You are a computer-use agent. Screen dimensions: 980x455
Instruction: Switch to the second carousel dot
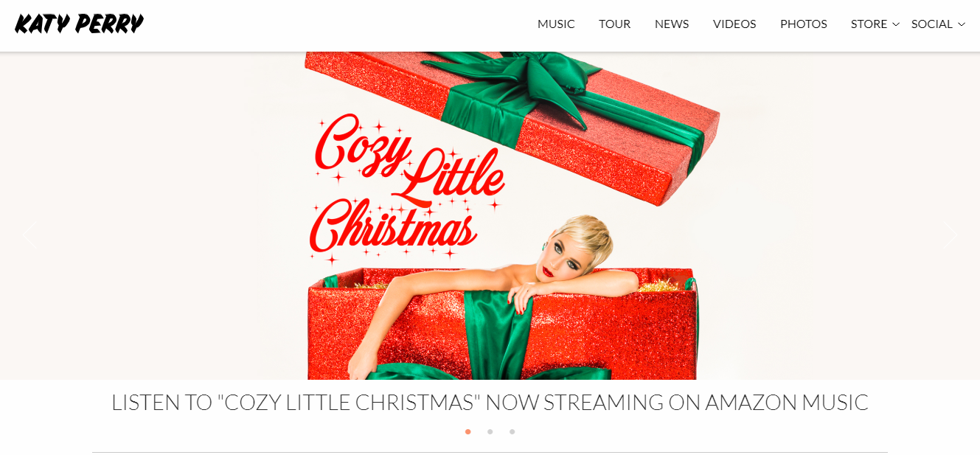click(x=490, y=431)
